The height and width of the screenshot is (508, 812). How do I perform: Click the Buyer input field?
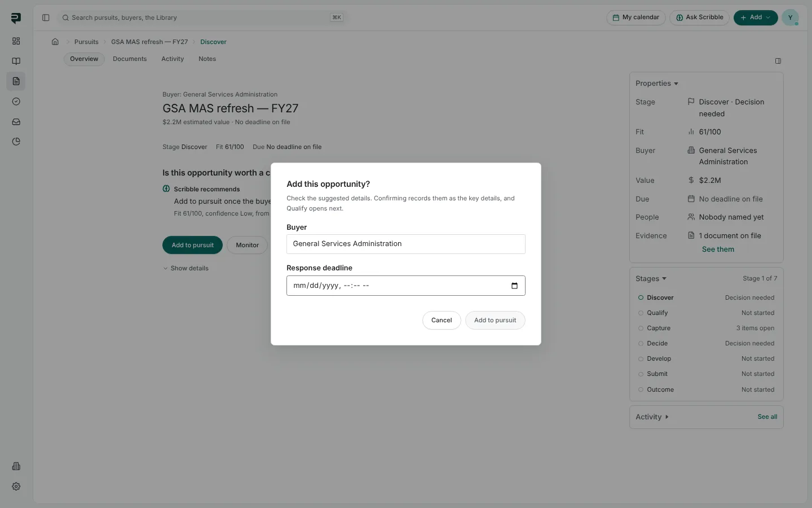coord(406,244)
